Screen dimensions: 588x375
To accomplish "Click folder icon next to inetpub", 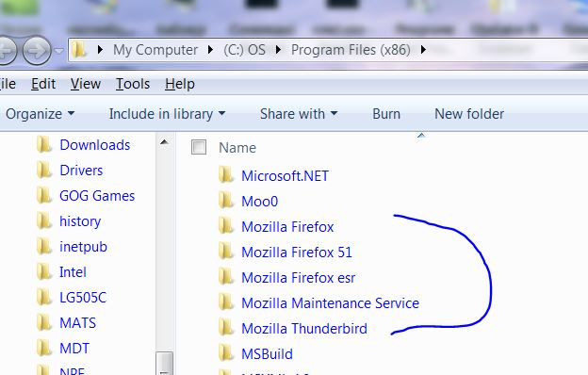I will click(x=44, y=246).
